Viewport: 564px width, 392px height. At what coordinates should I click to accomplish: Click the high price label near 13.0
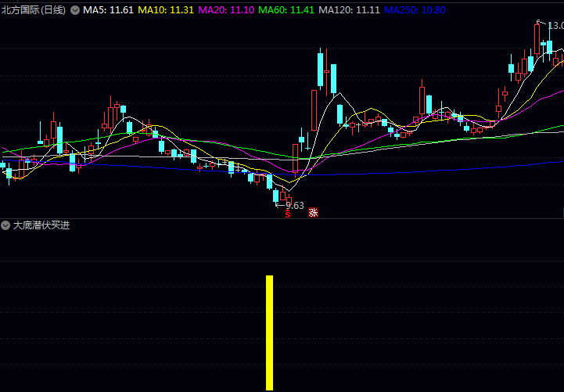(x=555, y=26)
